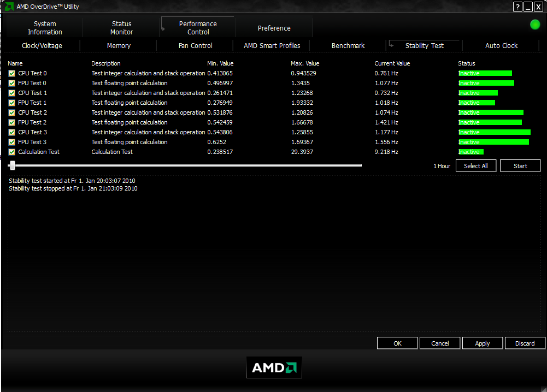Image resolution: width=547 pixels, height=392 pixels.
Task: Uncheck the FPU Test 0 checkbox
Action: pyautogui.click(x=12, y=83)
